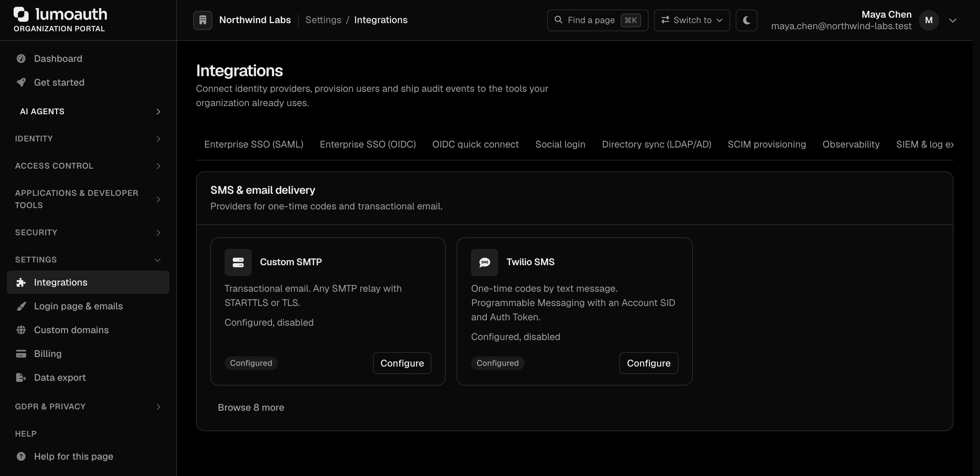Click the Data export file icon
The image size is (980, 476).
pyautogui.click(x=21, y=377)
